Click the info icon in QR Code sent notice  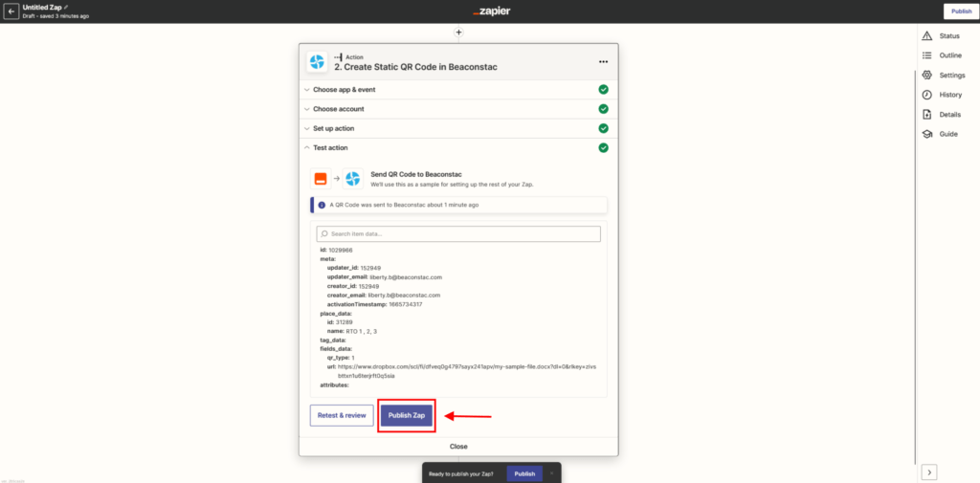(322, 205)
